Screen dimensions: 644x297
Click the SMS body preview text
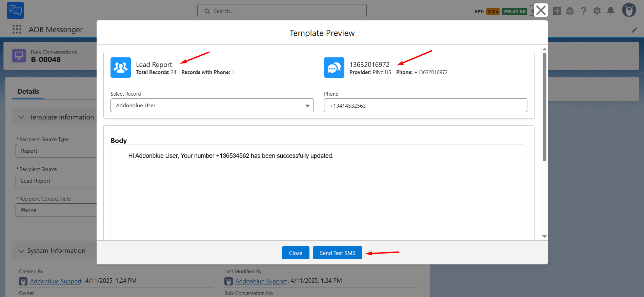tap(231, 156)
